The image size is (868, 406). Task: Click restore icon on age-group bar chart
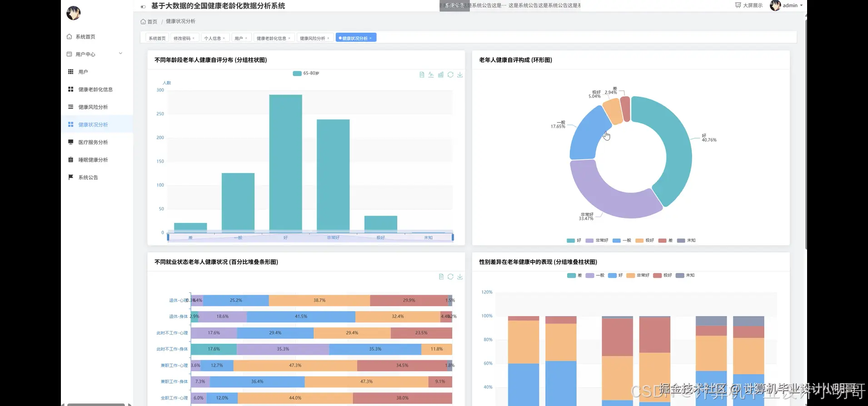point(450,74)
